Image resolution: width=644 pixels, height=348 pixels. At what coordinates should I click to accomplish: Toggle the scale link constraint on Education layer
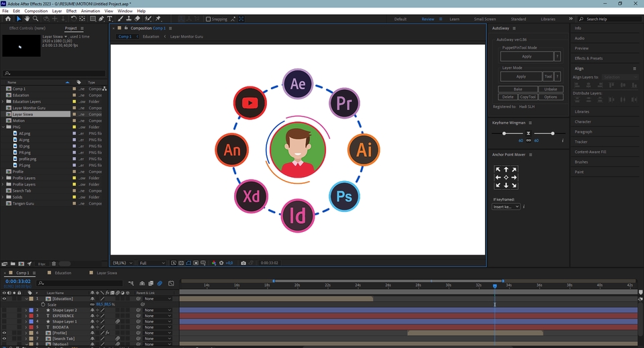pos(92,304)
